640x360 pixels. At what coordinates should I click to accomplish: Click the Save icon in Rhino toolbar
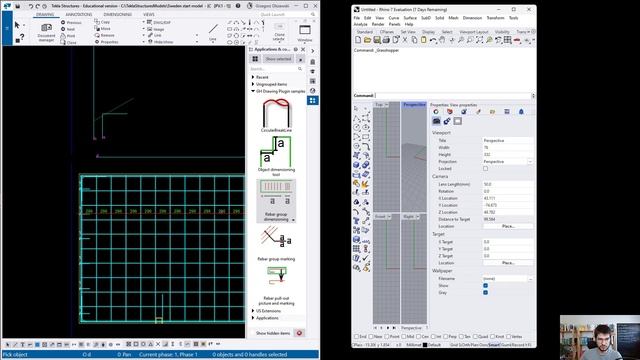click(x=377, y=40)
